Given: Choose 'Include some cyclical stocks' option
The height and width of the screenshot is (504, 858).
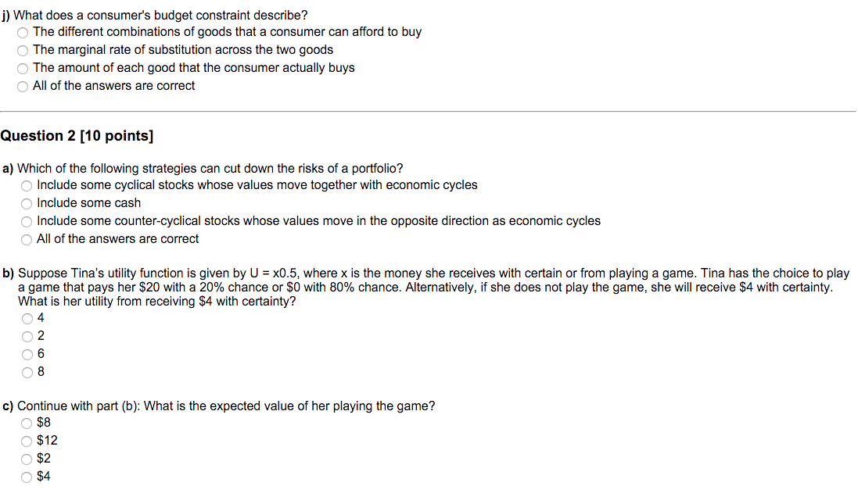Looking at the screenshot, I should point(27,186).
